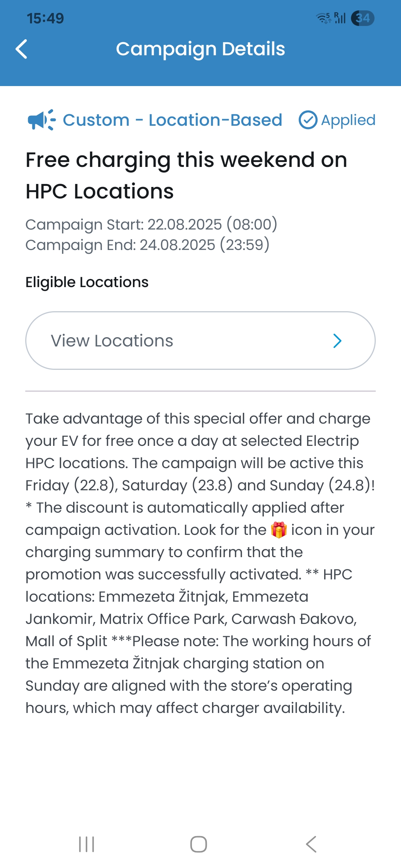Tap the Custom - Location-Based campaign type
Viewport: 401px width, 868px height.
pyautogui.click(x=172, y=120)
